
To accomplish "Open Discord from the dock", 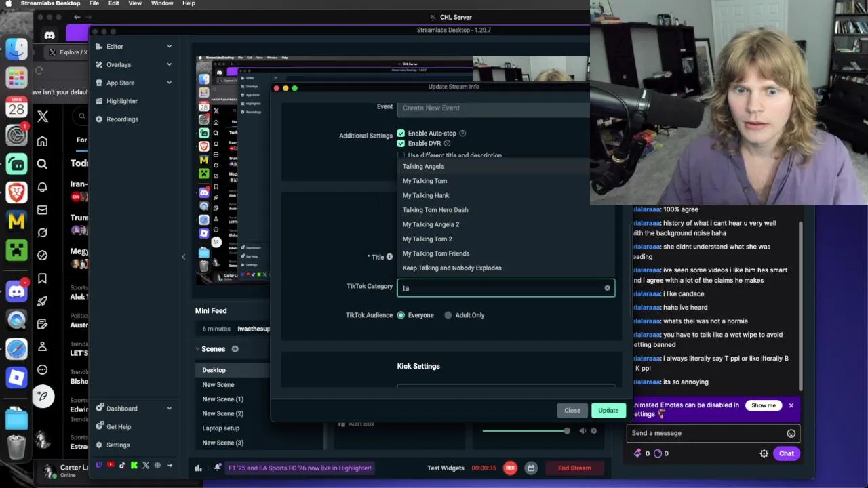I will (16, 291).
